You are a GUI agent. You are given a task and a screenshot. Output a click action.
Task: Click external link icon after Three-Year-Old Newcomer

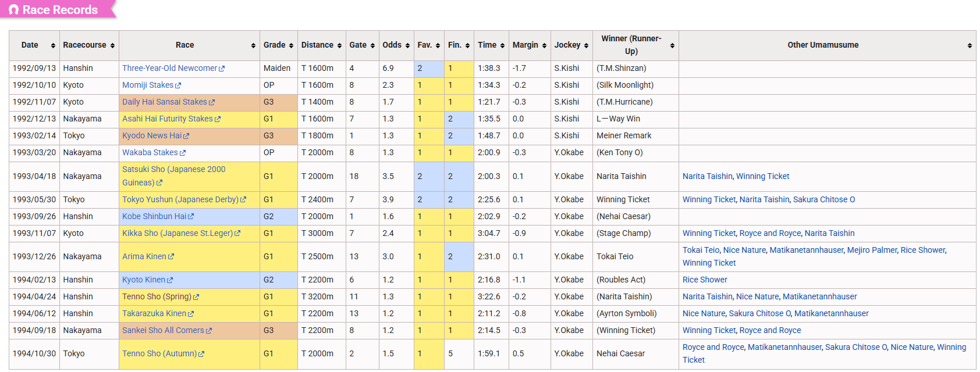click(222, 69)
